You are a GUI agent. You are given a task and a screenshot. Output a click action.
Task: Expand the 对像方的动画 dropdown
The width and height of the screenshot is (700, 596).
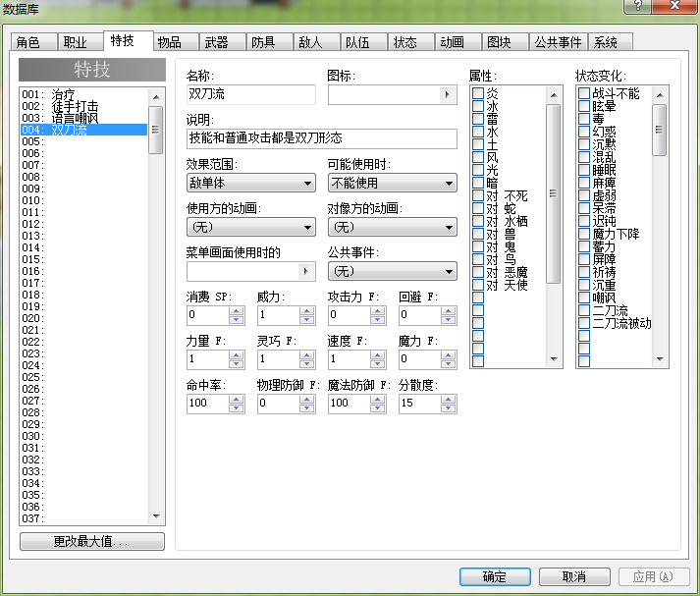(x=393, y=227)
